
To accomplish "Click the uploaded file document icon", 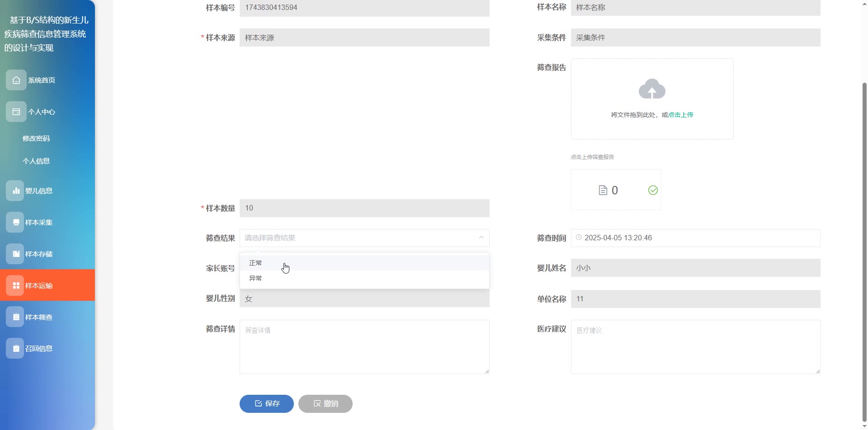I will tap(603, 190).
